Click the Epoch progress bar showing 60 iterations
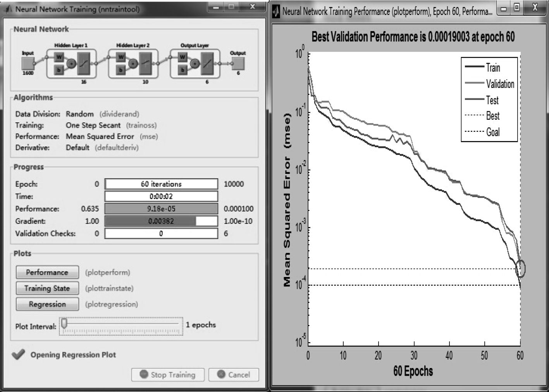 point(161,184)
